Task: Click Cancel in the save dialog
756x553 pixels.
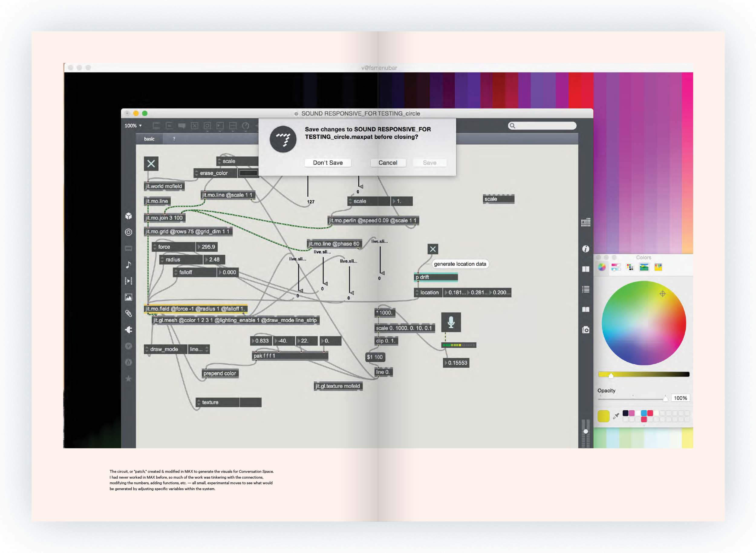Action: tap(388, 163)
